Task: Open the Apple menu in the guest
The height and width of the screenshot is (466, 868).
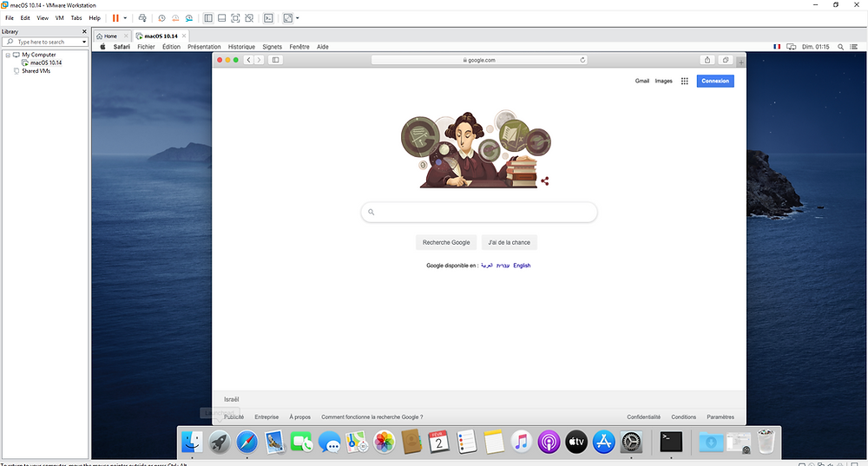Action: [102, 47]
